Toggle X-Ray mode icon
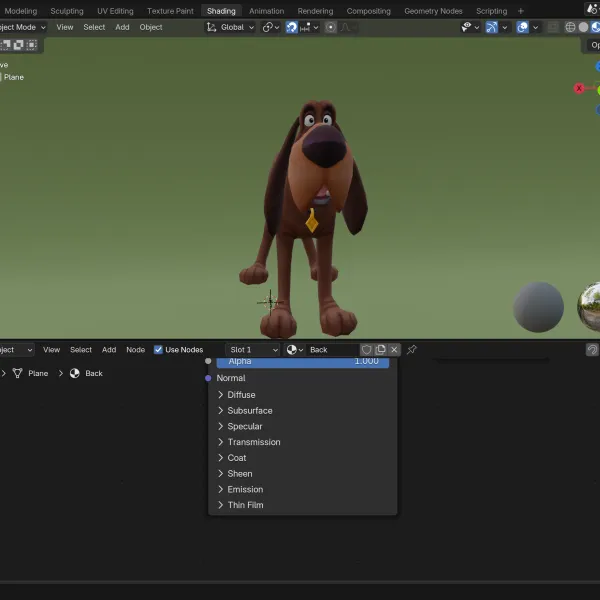Image resolution: width=600 pixels, height=600 pixels. coord(553,27)
